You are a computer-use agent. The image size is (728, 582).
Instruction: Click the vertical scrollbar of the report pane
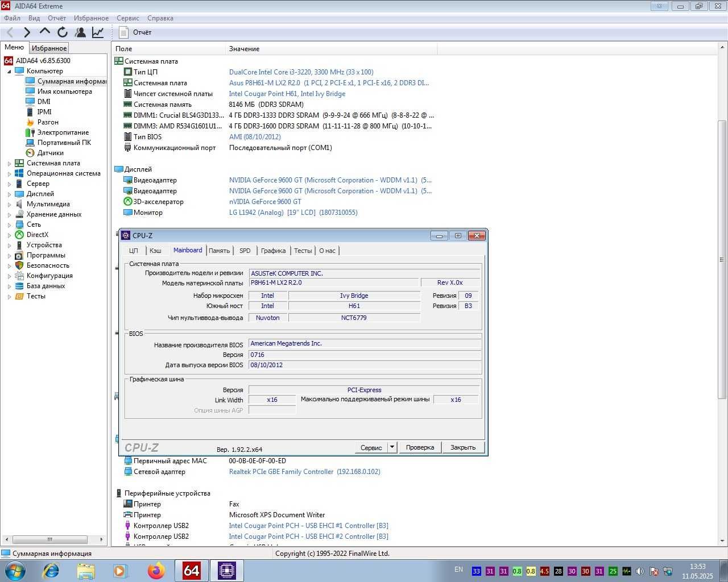[x=722, y=259]
